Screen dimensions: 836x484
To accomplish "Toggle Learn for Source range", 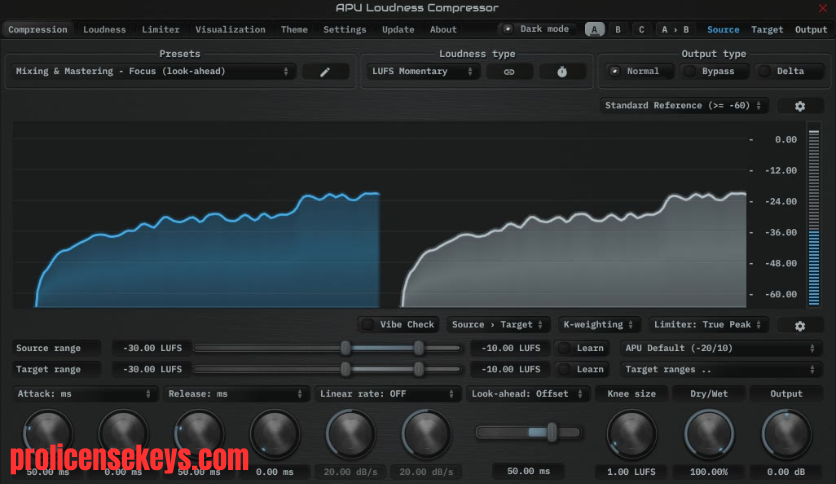I will pyautogui.click(x=582, y=348).
